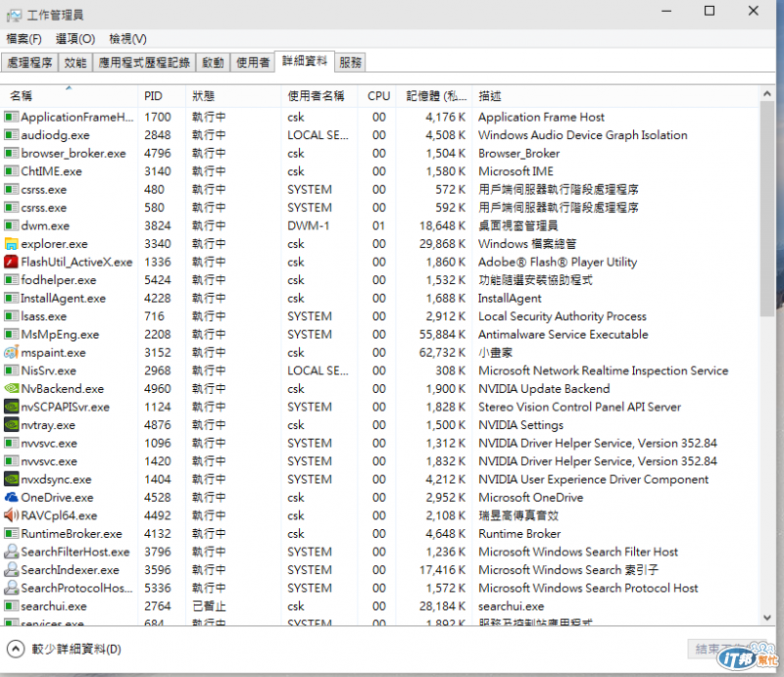Click the MsMpEng.exe process icon
The image size is (784, 677).
coord(11,334)
